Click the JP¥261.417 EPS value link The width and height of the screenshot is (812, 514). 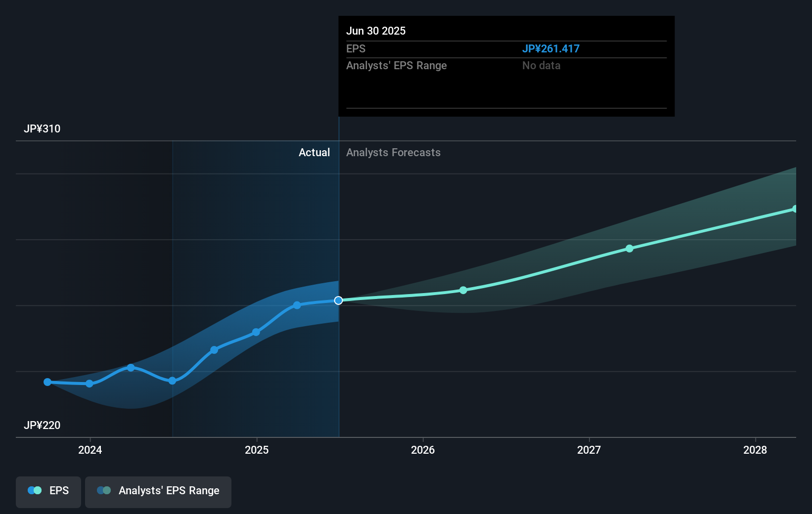point(551,48)
